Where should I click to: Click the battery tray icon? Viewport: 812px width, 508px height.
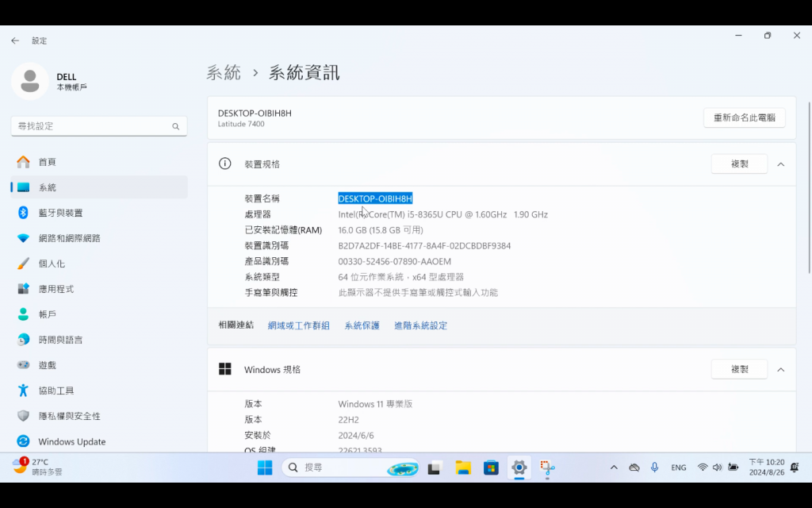733,468
